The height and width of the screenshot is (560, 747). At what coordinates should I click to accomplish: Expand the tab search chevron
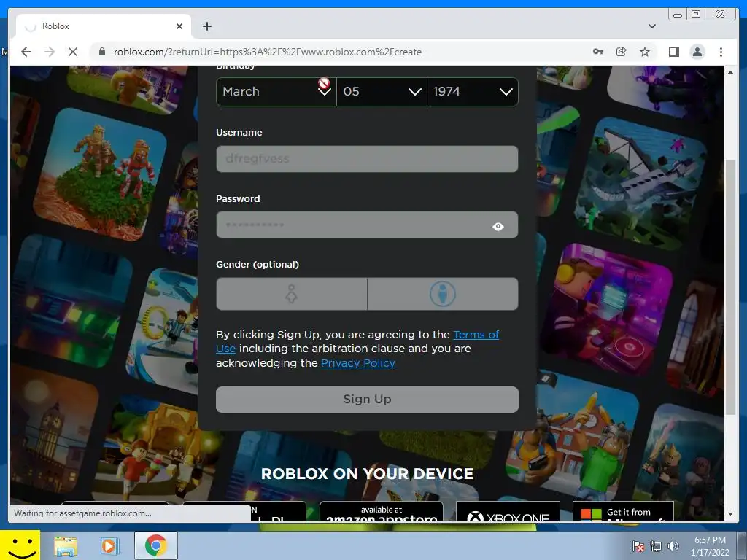click(x=651, y=26)
